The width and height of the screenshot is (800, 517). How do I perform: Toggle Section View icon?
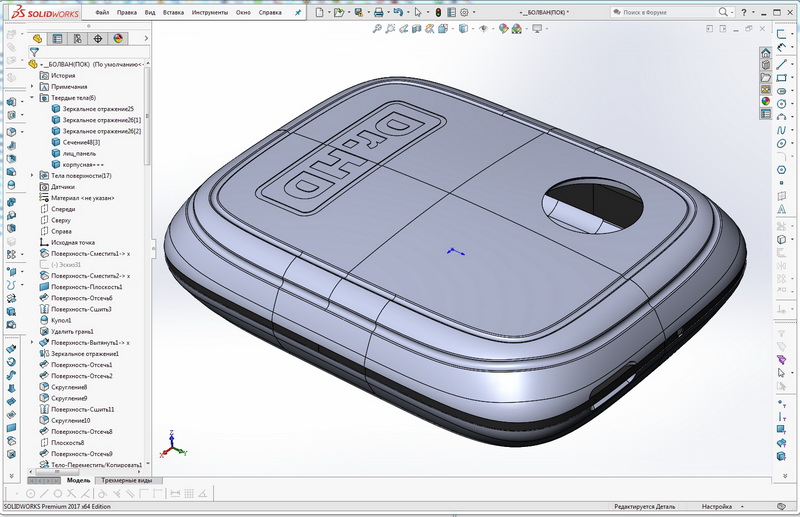(417, 29)
